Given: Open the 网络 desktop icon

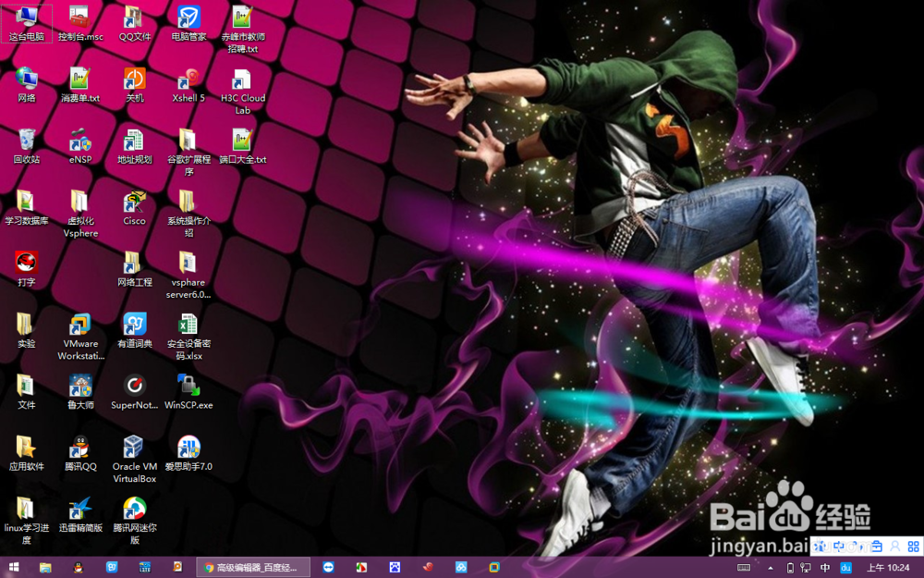Looking at the screenshot, I should pyautogui.click(x=27, y=85).
